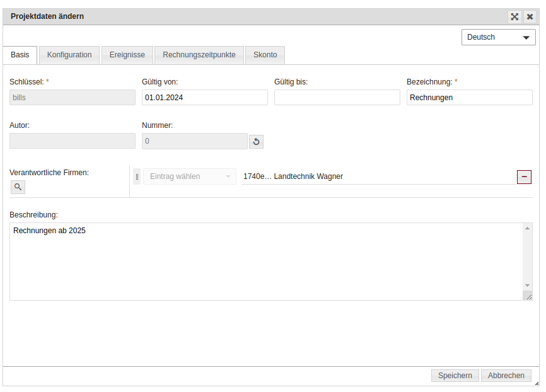Image resolution: width=546 pixels, height=392 pixels.
Task: Click the reset number refresh icon
Action: pyautogui.click(x=256, y=142)
